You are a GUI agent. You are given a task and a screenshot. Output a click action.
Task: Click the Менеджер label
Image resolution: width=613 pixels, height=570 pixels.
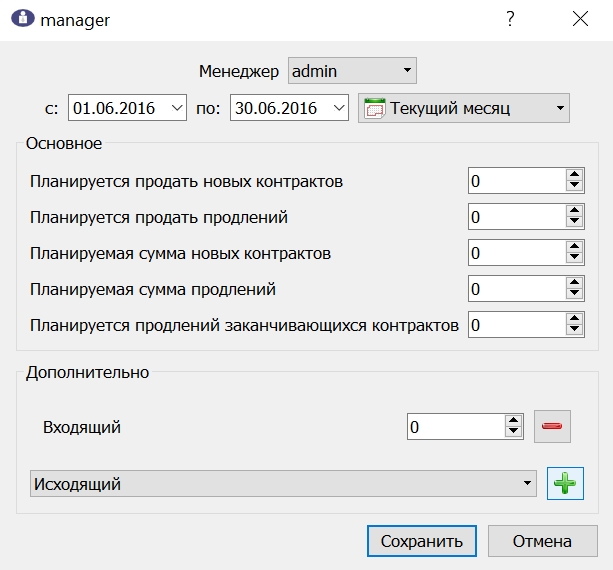[x=239, y=71]
